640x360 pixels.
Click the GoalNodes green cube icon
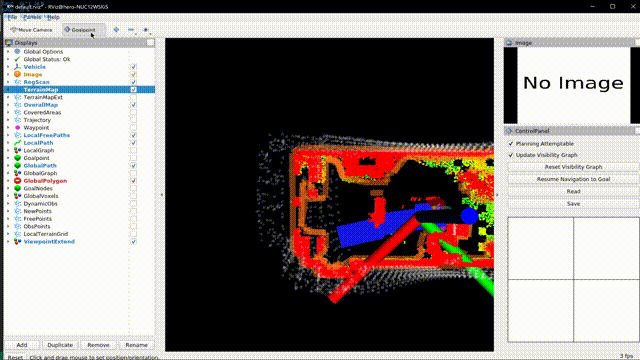coord(17,188)
